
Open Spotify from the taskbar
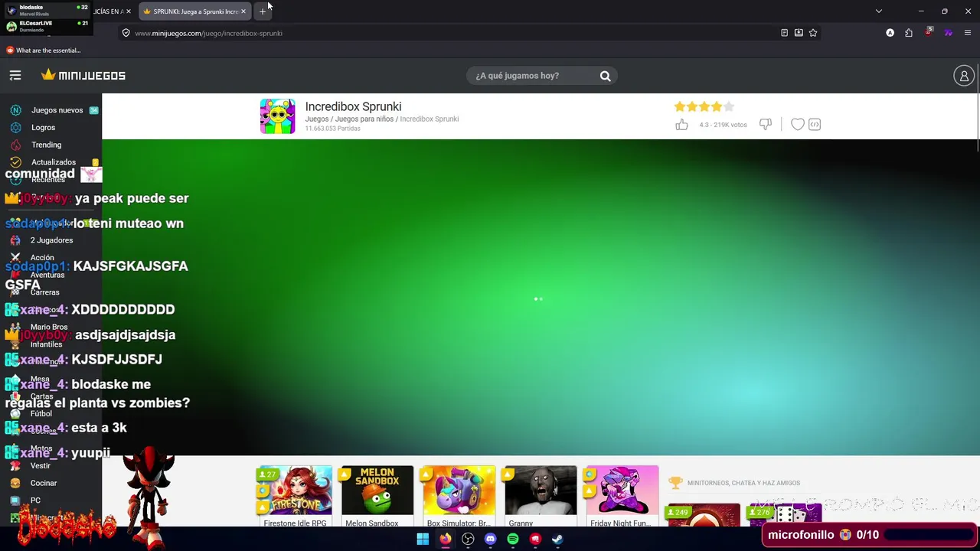513,540
